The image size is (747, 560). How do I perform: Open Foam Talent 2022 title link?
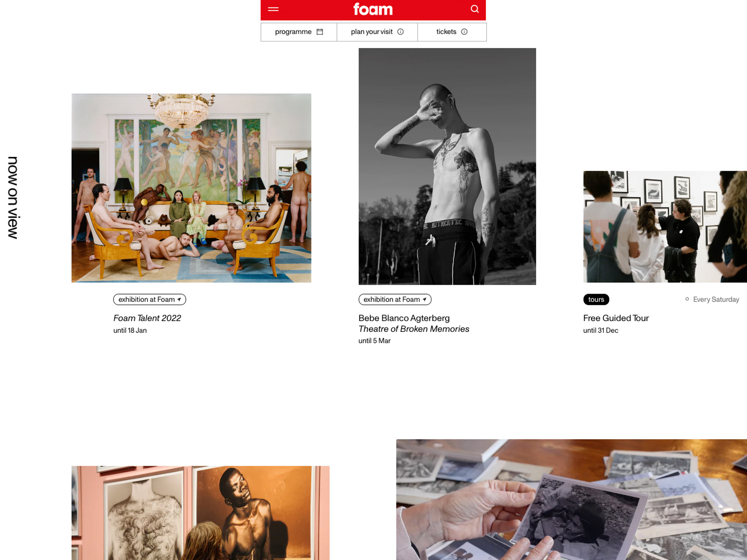click(x=147, y=318)
